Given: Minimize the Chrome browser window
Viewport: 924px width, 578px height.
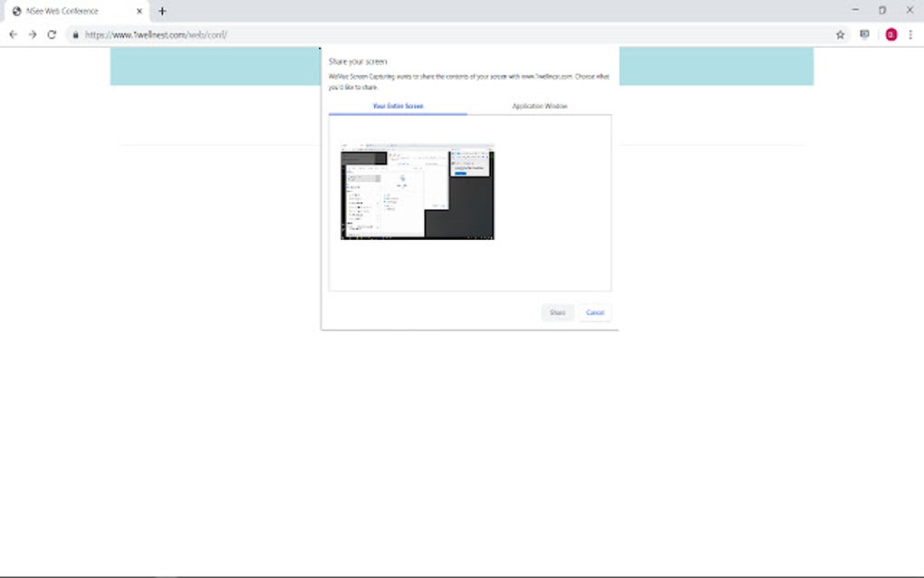Looking at the screenshot, I should (856, 10).
